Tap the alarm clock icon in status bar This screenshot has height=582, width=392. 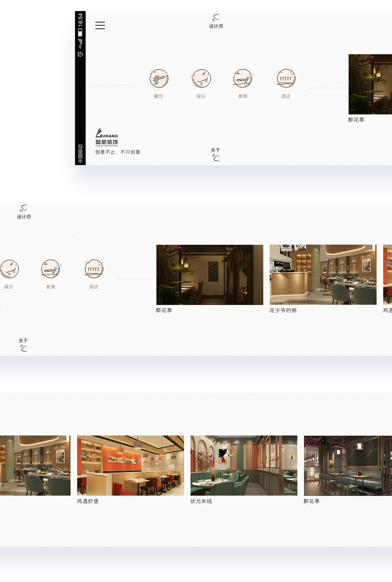[80, 54]
